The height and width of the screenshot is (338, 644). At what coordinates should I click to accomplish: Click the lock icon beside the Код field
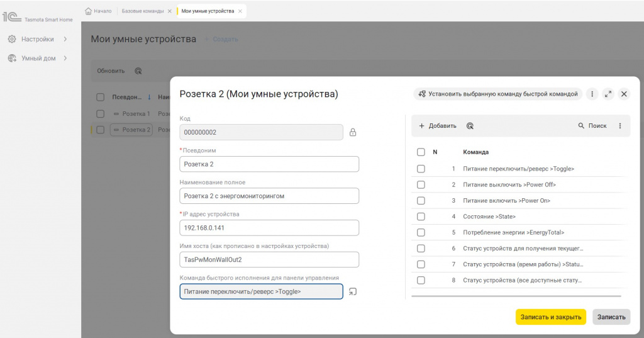[353, 132]
